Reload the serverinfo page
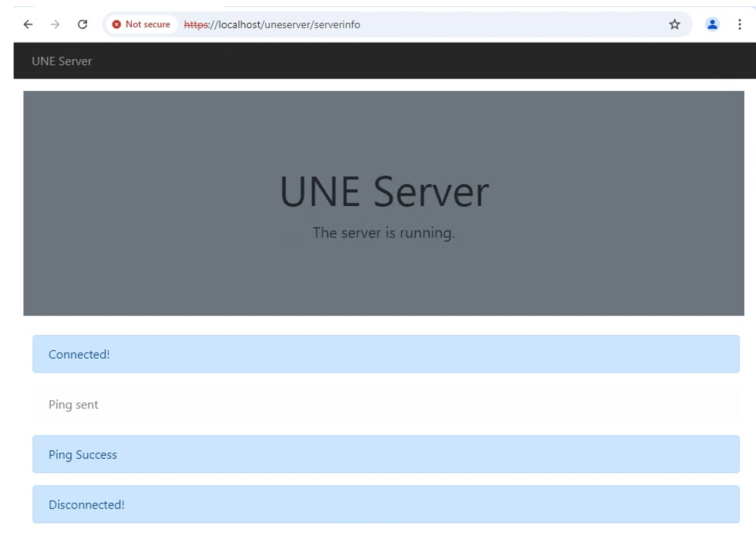The image size is (756, 538). point(82,25)
